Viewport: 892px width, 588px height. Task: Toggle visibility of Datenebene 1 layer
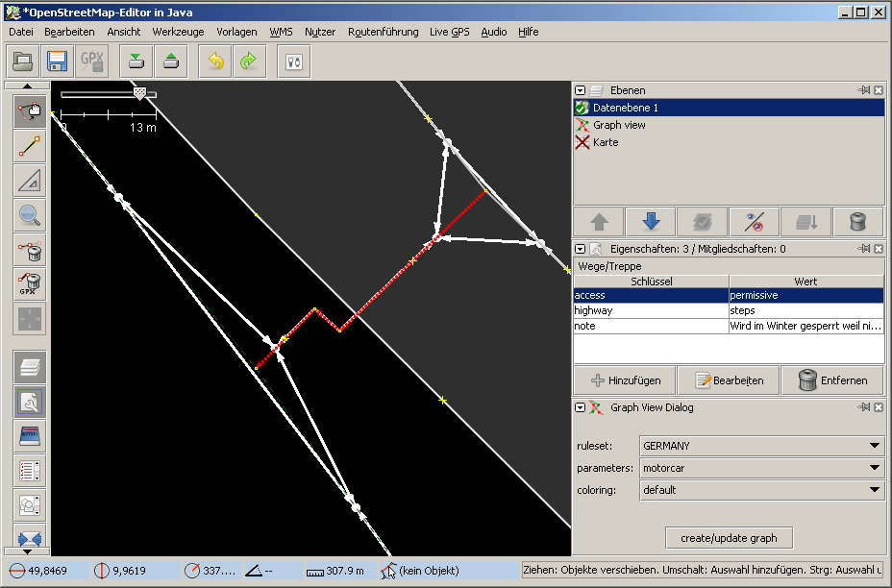[x=582, y=108]
